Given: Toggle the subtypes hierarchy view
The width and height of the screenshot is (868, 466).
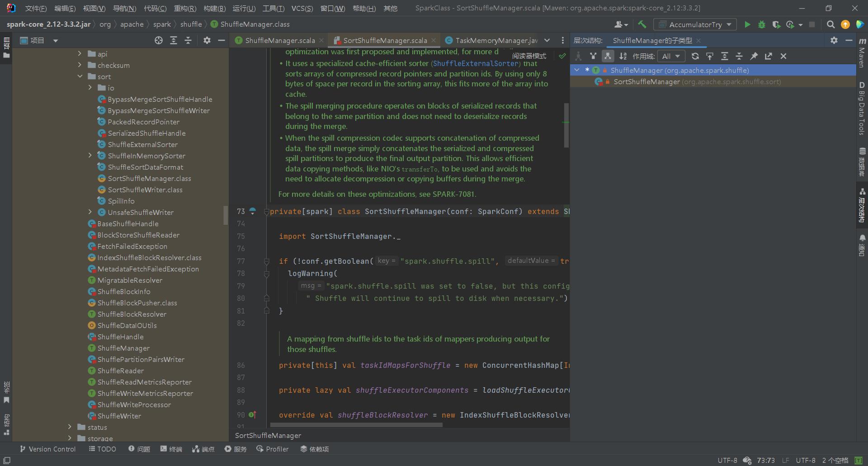Looking at the screenshot, I should pos(608,56).
